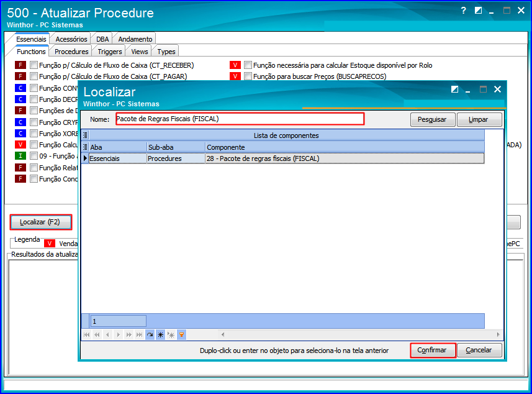532x394 pixels.
Task: Click the record count field showing 1
Action: click(x=118, y=321)
